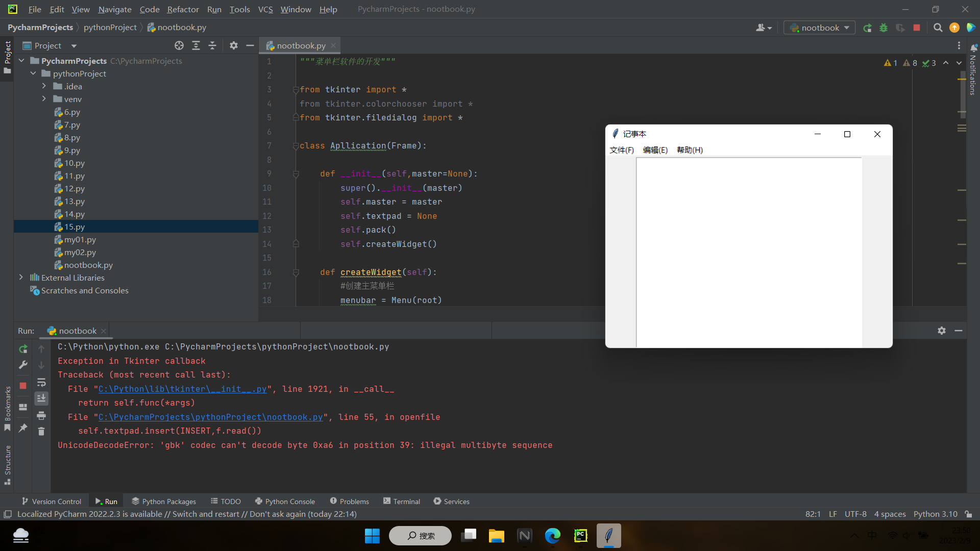Click the Select Opened File icon
Viewport: 980px width, 551px height.
[179, 45]
